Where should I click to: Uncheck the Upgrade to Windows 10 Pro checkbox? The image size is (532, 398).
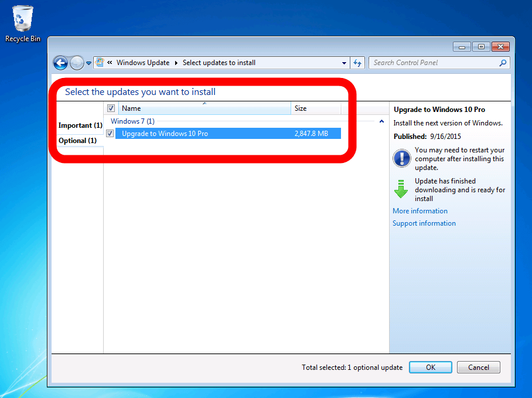[x=110, y=133]
